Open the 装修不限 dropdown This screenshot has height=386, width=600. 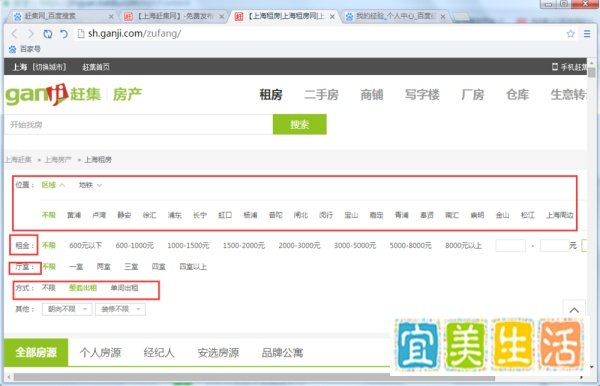tap(121, 309)
